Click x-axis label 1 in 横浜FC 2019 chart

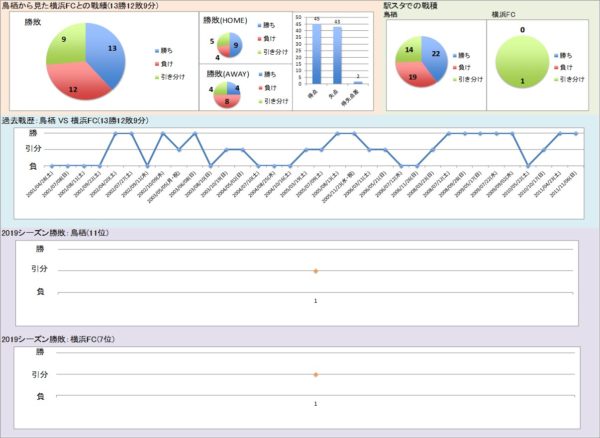[x=315, y=404]
